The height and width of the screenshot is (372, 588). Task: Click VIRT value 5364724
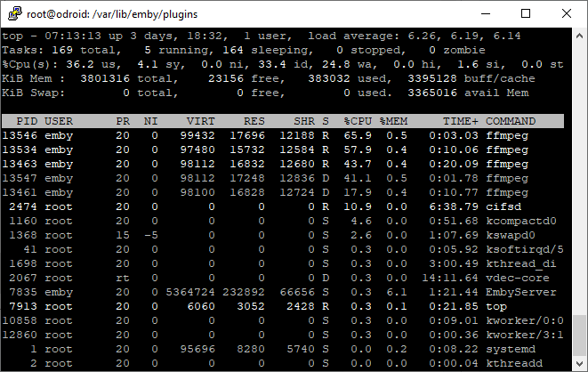coord(190,292)
